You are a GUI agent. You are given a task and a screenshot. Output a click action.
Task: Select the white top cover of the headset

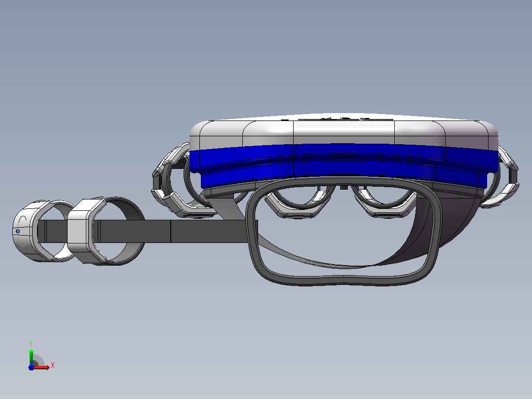343,132
